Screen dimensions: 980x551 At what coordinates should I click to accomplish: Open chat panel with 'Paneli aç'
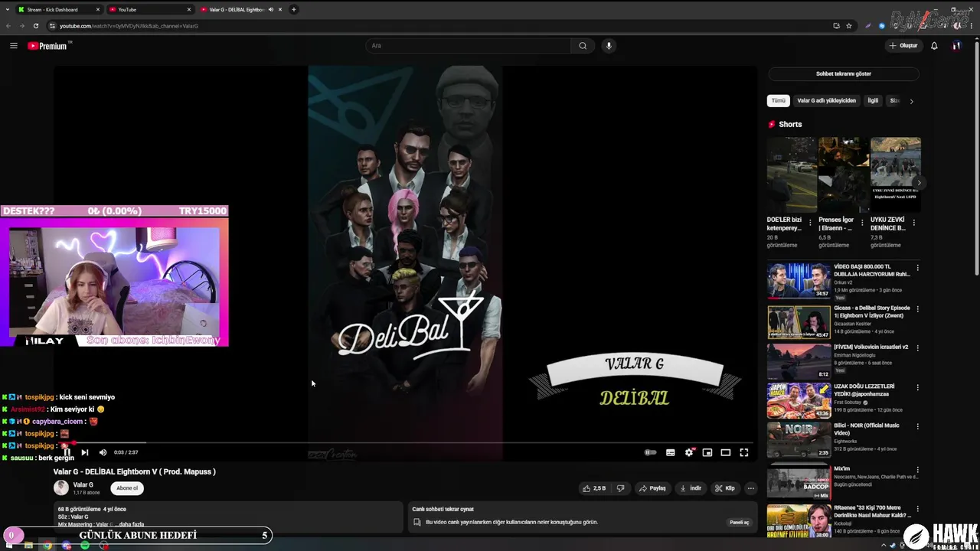(739, 523)
